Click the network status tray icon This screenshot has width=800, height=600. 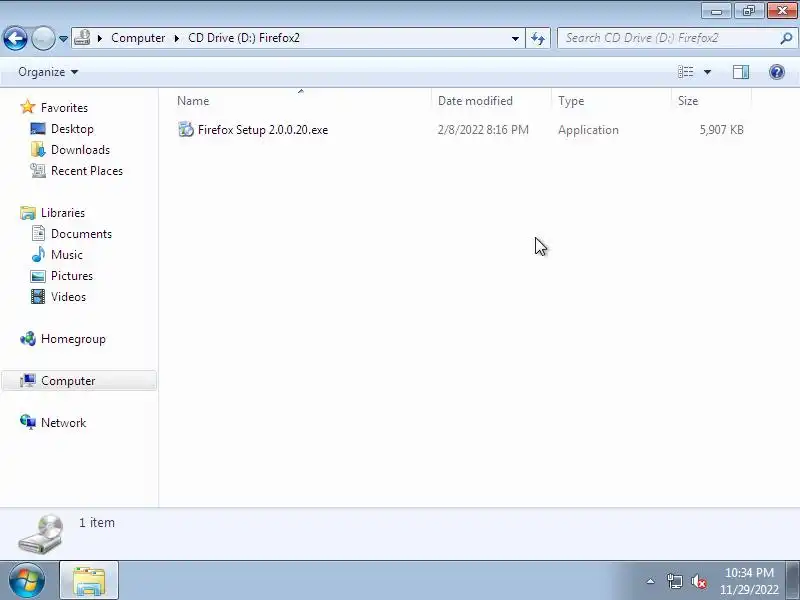point(674,581)
